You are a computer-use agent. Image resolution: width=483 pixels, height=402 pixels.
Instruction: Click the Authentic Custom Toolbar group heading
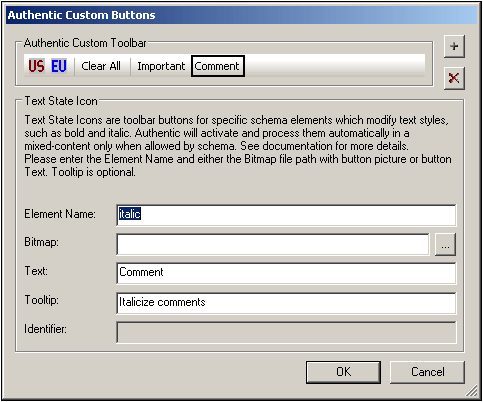coord(85,43)
